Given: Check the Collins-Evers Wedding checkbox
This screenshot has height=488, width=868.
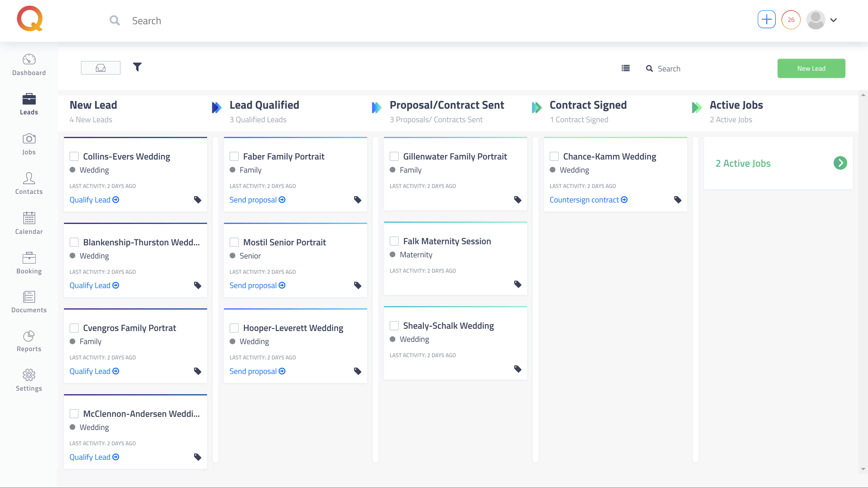Looking at the screenshot, I should coord(74,156).
